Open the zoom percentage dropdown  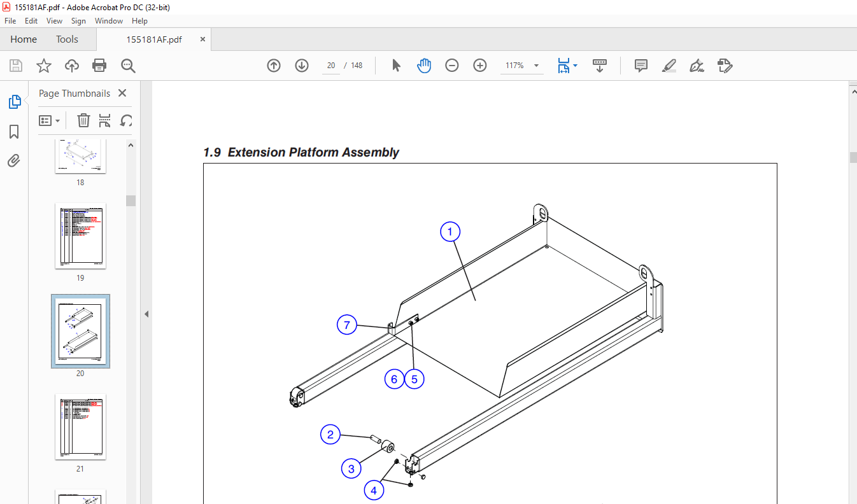[536, 66]
